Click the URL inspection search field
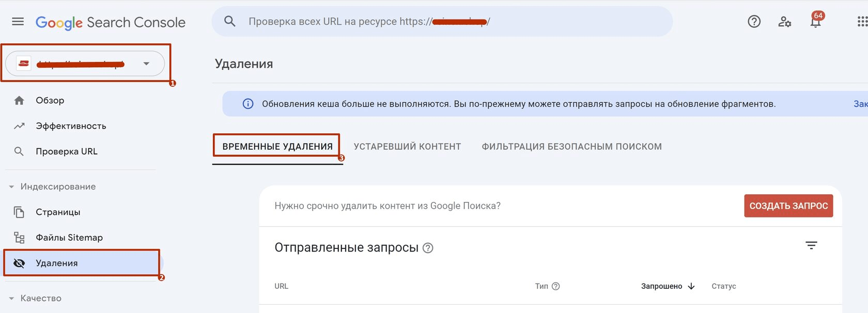 click(x=444, y=22)
